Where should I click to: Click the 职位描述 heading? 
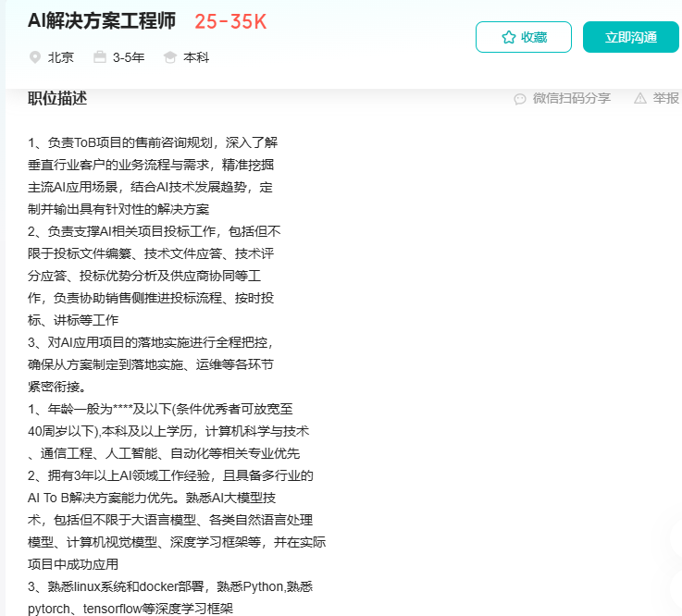[57, 98]
